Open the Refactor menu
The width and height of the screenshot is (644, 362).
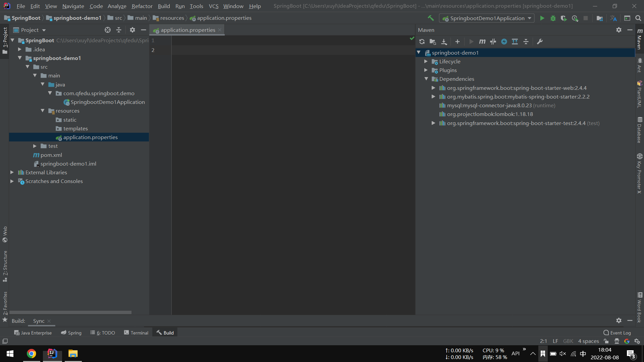pos(142,6)
